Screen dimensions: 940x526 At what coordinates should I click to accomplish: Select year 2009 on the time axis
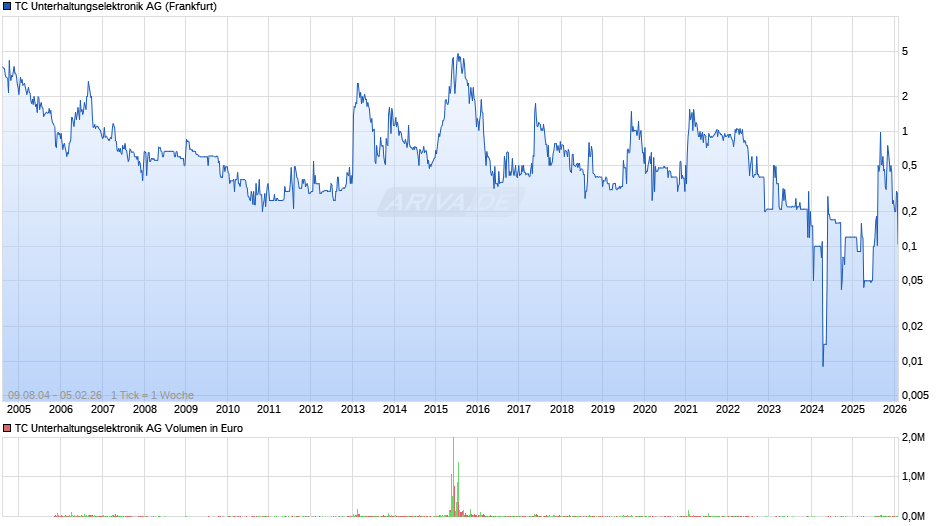pyautogui.click(x=186, y=409)
